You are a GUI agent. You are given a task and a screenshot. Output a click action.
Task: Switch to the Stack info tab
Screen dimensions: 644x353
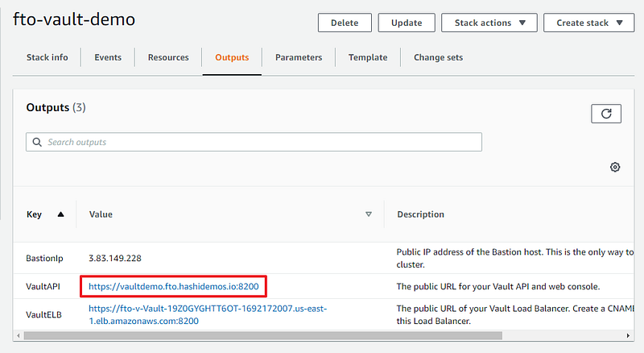(47, 57)
